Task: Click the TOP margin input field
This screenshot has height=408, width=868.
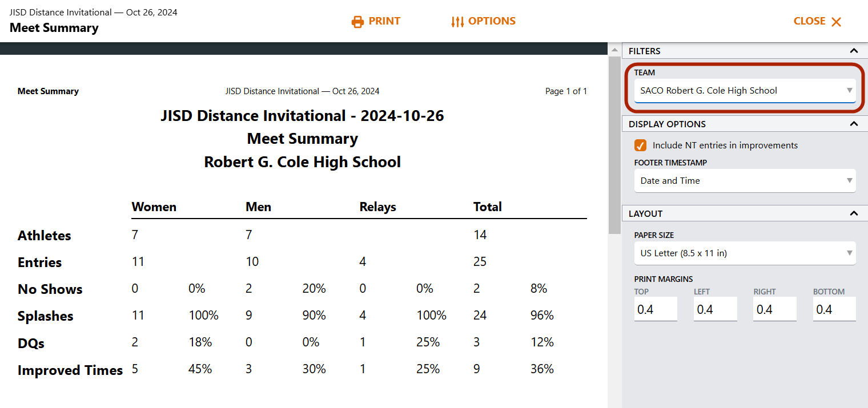Action: [x=656, y=309]
